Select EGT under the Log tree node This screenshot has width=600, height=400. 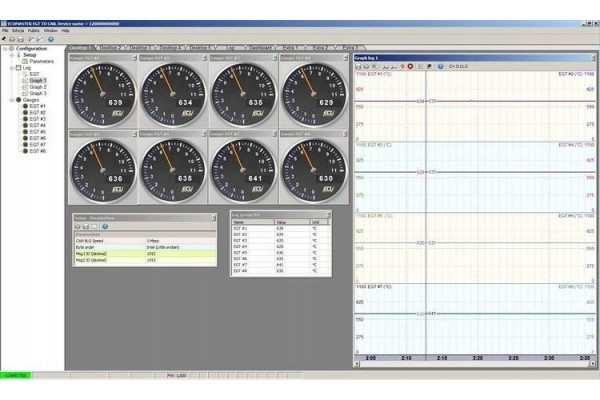click(34, 74)
